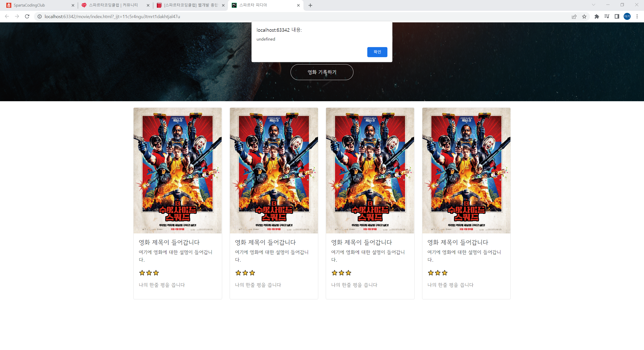This screenshot has height=350, width=644.
Task: Click the browser forward arrow
Action: pyautogui.click(x=17, y=16)
